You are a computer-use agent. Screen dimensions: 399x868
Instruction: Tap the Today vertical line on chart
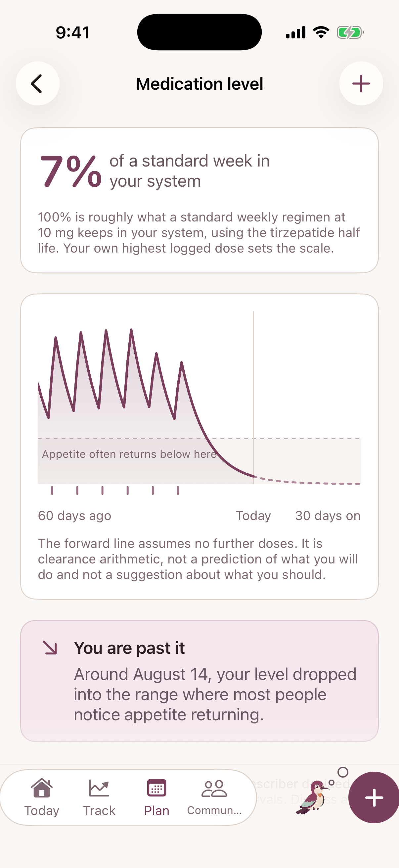pos(253,398)
